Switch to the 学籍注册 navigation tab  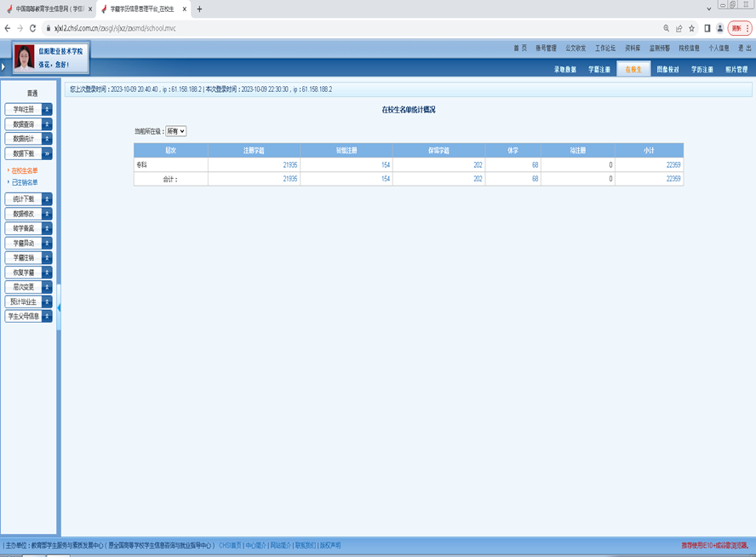(598, 69)
